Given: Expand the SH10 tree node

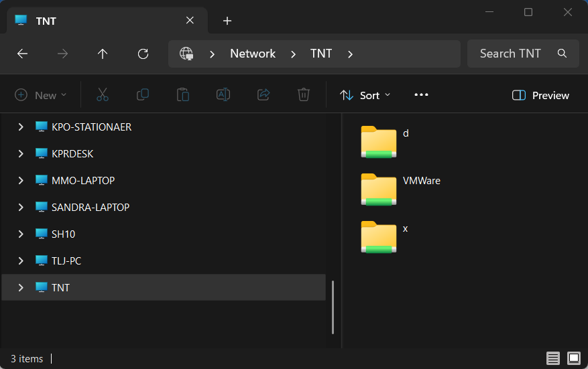Looking at the screenshot, I should pos(21,234).
